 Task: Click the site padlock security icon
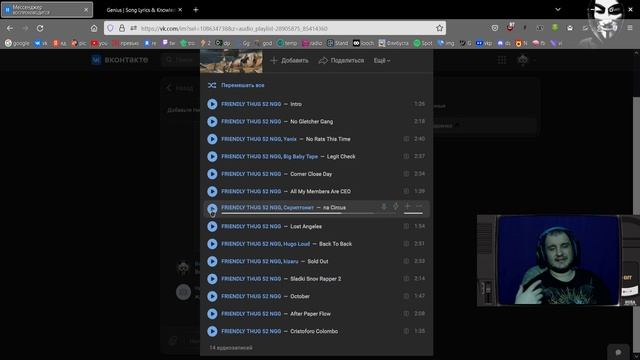(122, 28)
